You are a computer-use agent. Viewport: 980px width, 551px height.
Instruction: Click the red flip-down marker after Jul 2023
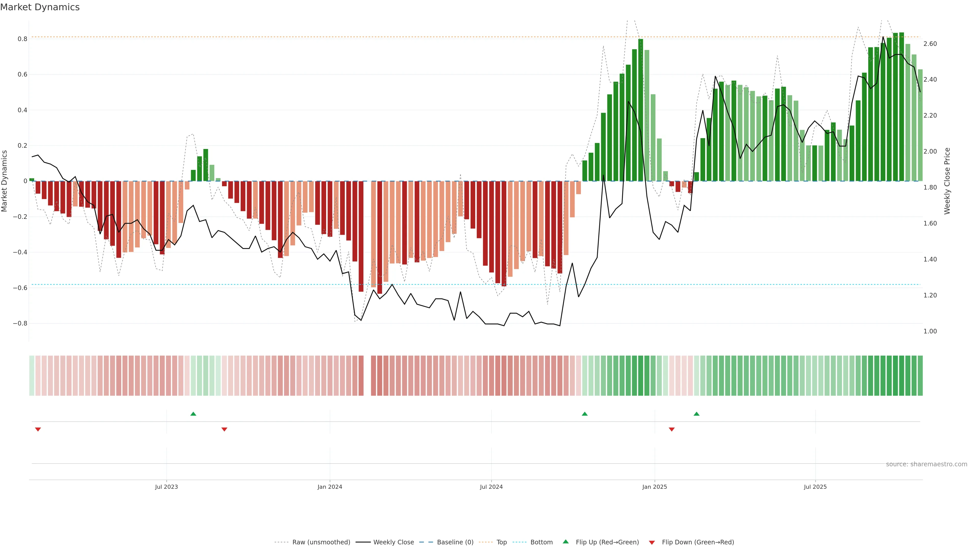225,429
